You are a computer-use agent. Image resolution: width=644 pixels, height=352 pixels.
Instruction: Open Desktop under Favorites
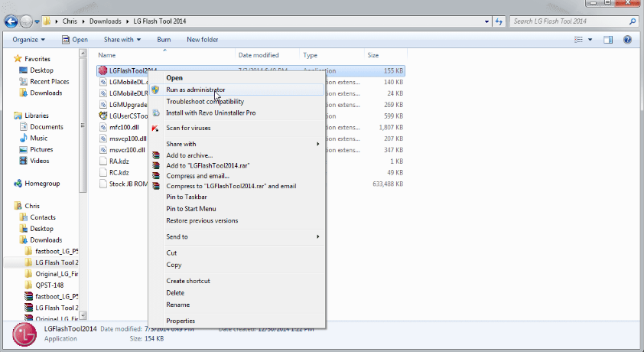point(41,70)
